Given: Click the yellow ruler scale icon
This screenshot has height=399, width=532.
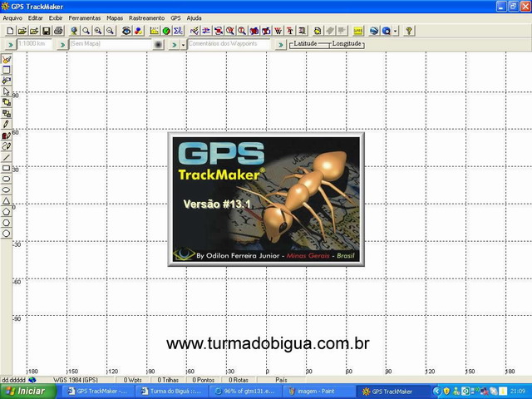Looking at the screenshot, I should click(x=155, y=31).
